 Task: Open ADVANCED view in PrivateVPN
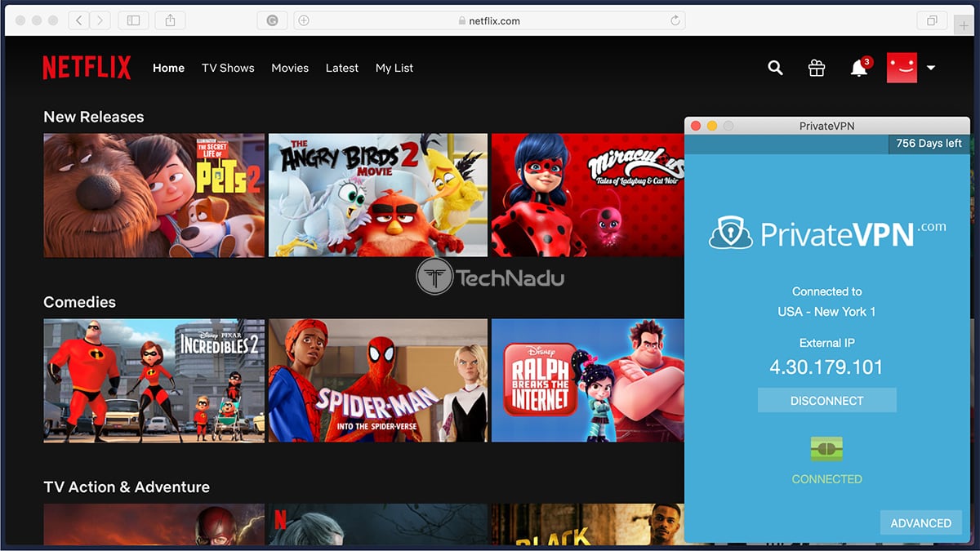point(920,523)
